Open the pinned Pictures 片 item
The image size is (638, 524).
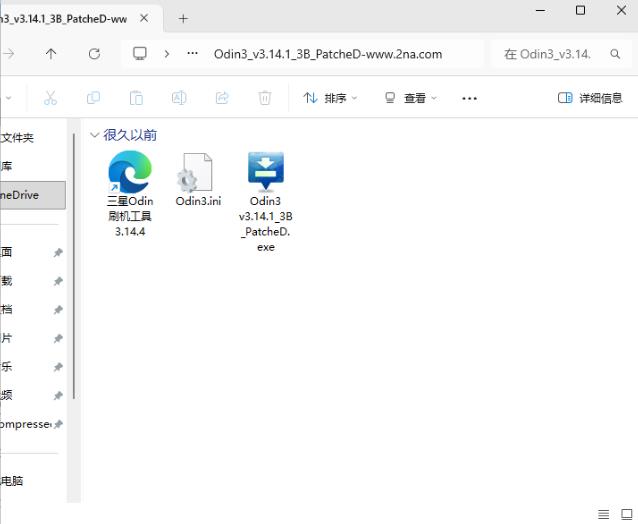[x=7, y=338]
